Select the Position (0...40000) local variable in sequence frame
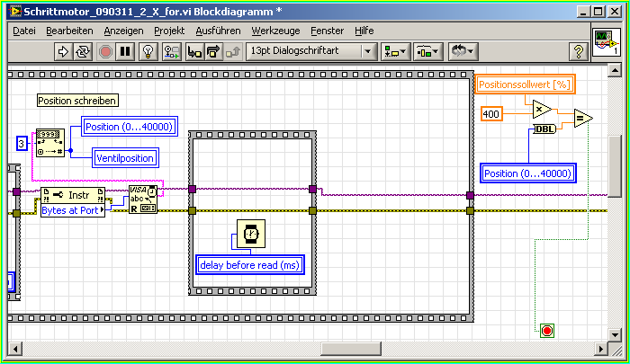 (x=130, y=127)
